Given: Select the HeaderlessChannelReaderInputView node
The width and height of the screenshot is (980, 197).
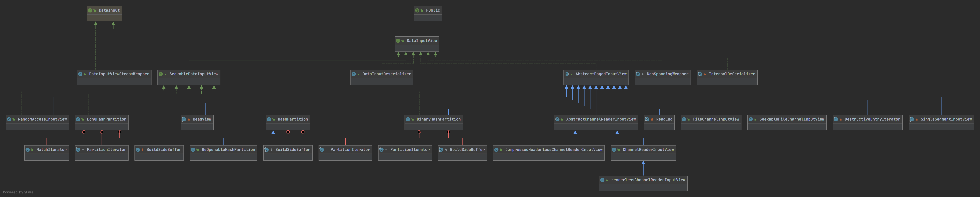Looking at the screenshot, I should pyautogui.click(x=643, y=183).
